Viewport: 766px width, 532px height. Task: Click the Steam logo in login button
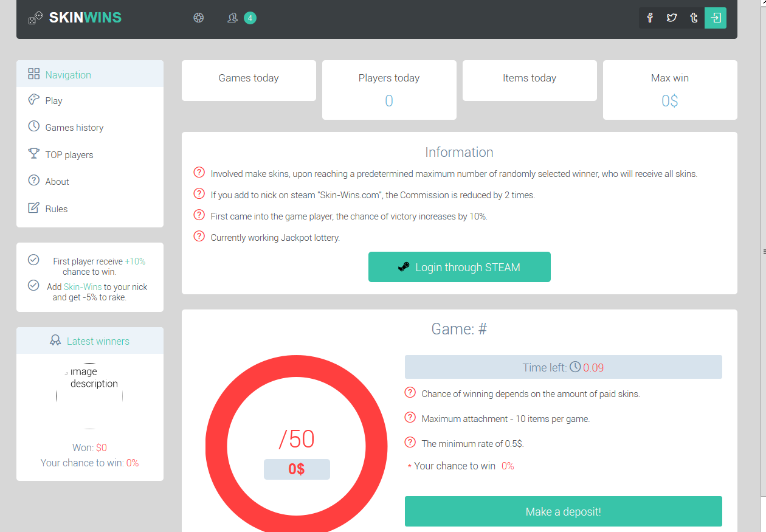(404, 267)
